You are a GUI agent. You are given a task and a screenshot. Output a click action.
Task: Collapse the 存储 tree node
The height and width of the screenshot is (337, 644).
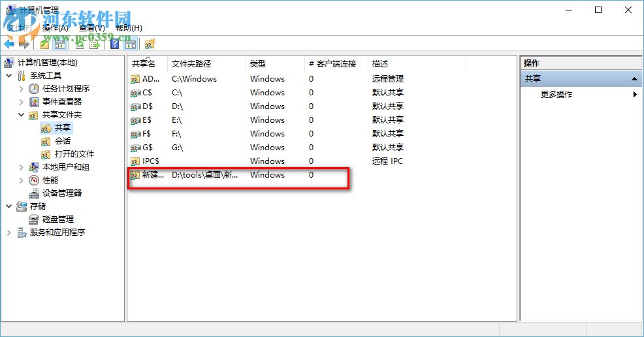(9, 206)
